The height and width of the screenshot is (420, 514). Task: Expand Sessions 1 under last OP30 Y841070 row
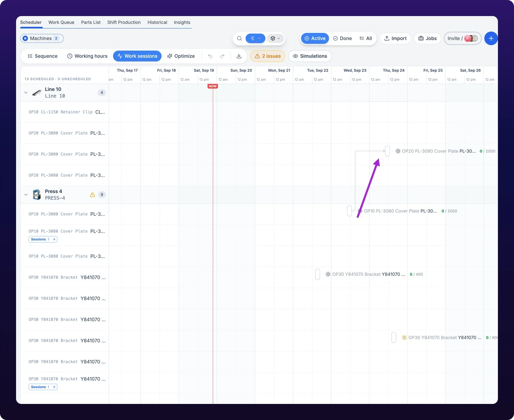coord(43,387)
